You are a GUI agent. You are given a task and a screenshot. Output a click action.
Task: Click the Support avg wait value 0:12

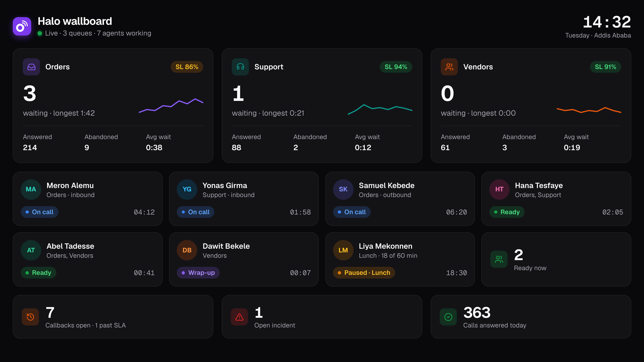tap(363, 147)
